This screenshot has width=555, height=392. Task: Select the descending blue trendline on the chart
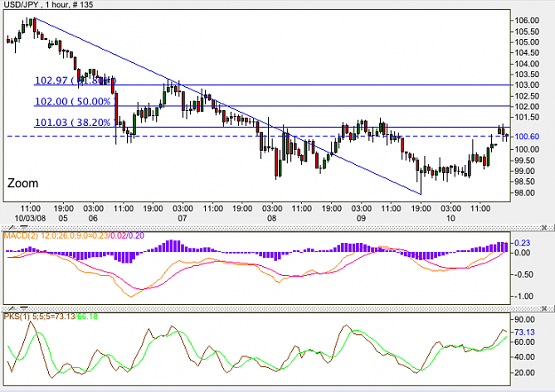[x=226, y=106]
